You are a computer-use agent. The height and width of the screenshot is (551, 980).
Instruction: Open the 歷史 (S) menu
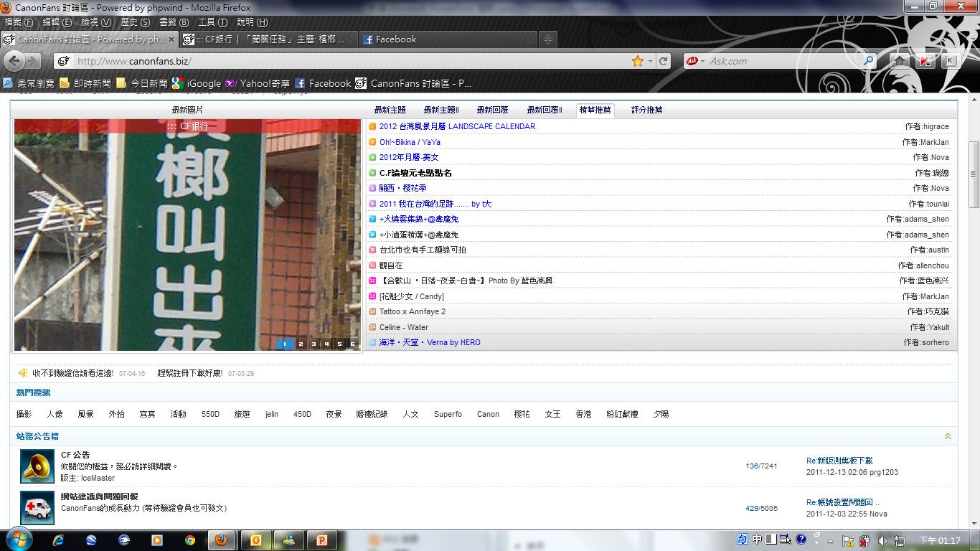click(x=135, y=22)
